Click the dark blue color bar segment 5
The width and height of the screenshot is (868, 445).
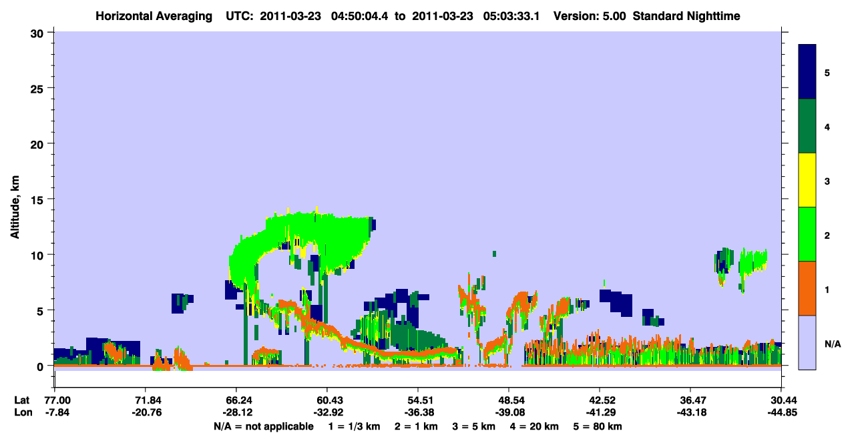point(807,71)
